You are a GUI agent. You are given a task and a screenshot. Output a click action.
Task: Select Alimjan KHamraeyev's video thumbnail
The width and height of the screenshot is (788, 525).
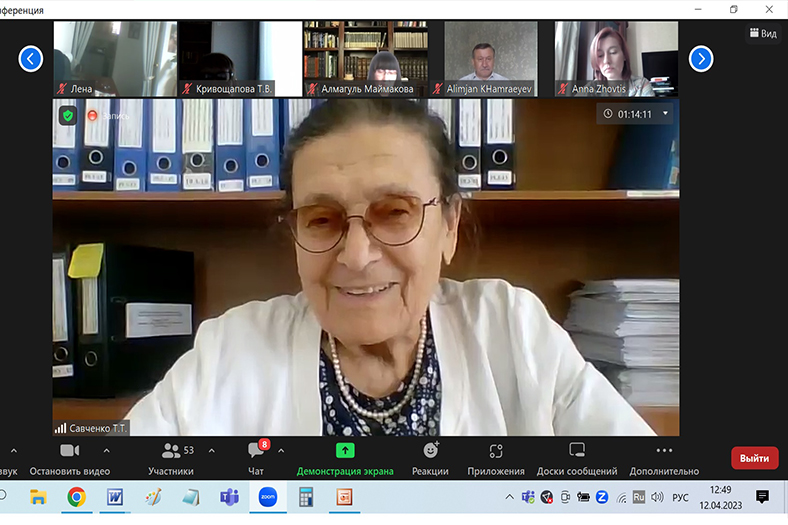490,58
